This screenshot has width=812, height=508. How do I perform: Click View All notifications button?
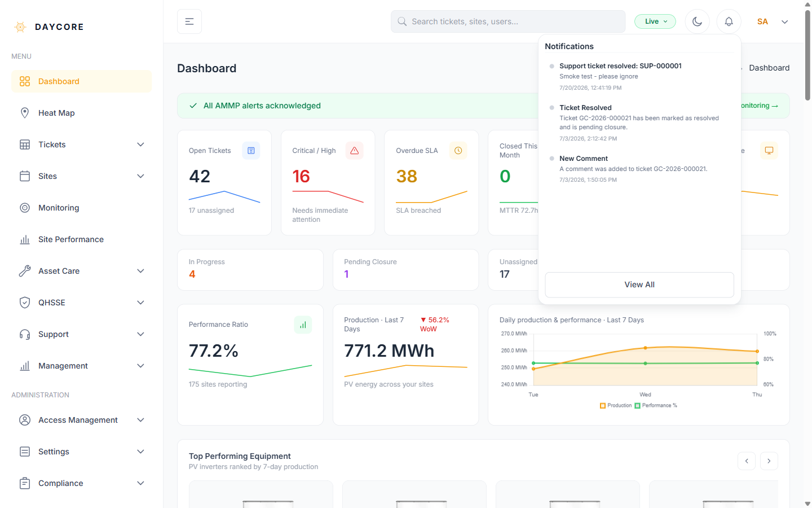[639, 284]
